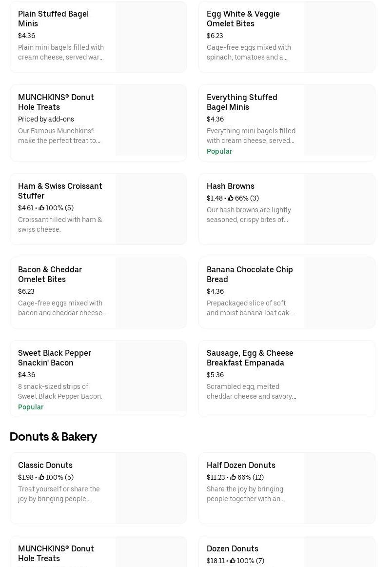The width and height of the screenshot is (392, 567).
Task: Click Popular tag on Everything Stuffed Bagel Minis
Action: 219,151
